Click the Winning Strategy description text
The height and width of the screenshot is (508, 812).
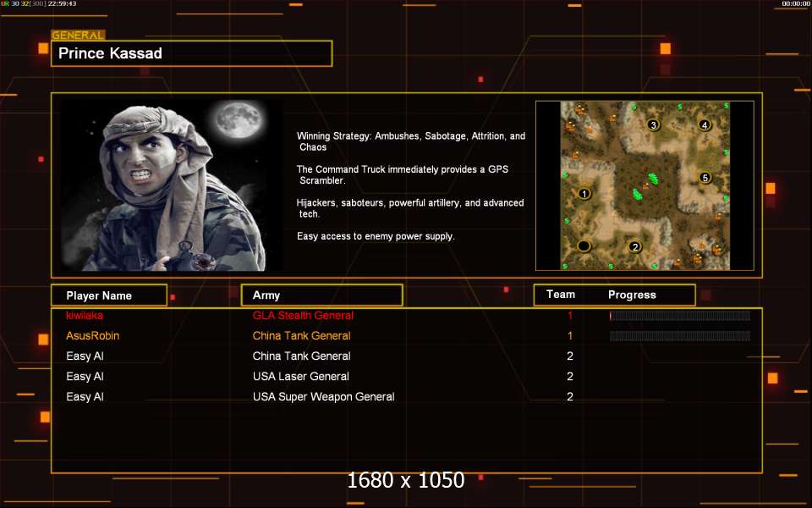pyautogui.click(x=411, y=141)
